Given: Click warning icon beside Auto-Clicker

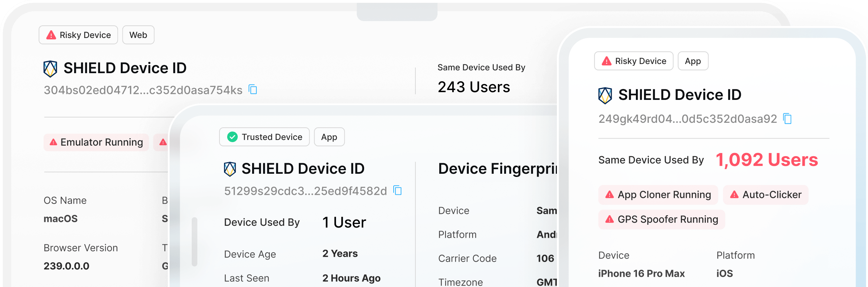Looking at the screenshot, I should tap(734, 194).
